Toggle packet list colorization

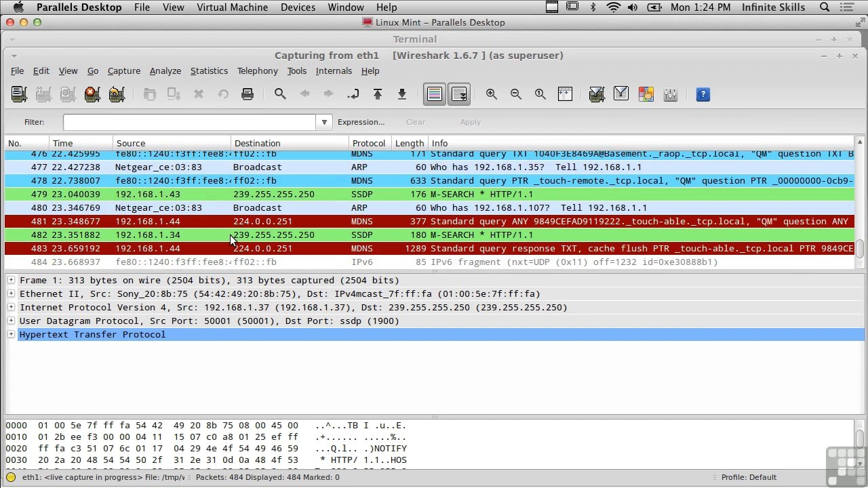pyautogui.click(x=435, y=94)
